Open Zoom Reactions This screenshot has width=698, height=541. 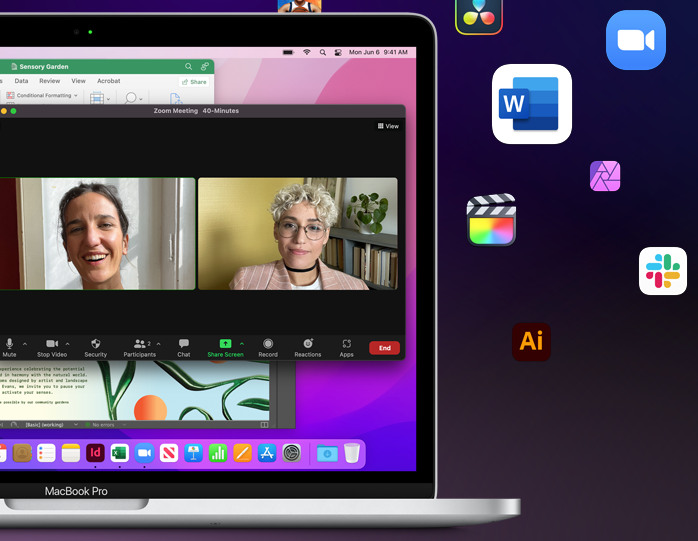(x=308, y=348)
